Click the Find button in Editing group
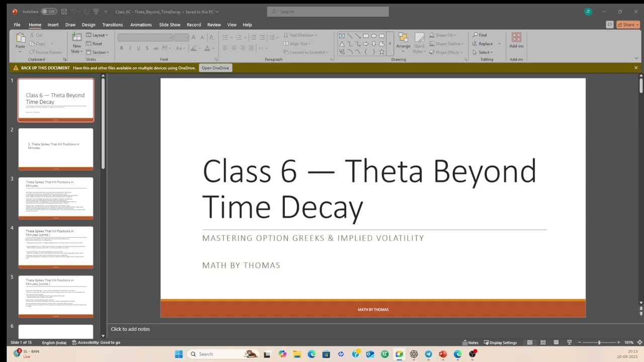This screenshot has width=644, height=362. pyautogui.click(x=479, y=35)
